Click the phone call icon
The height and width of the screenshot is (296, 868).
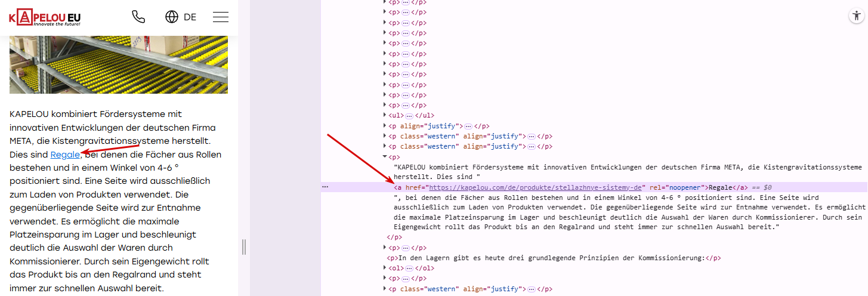138,17
